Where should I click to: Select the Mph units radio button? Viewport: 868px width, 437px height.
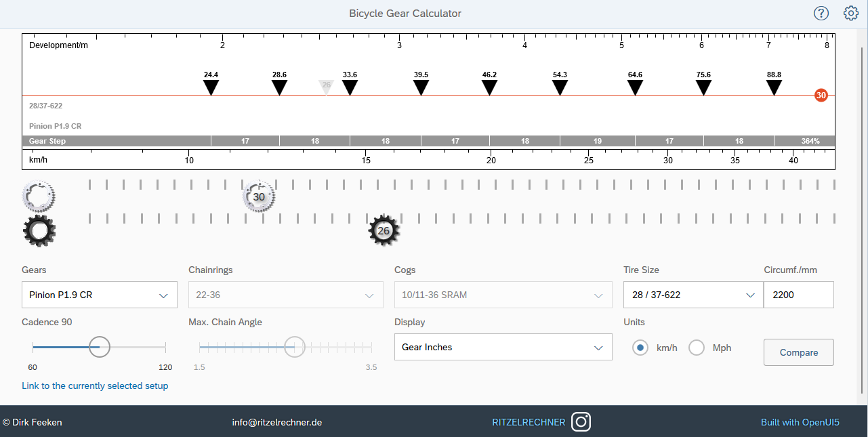pos(697,348)
